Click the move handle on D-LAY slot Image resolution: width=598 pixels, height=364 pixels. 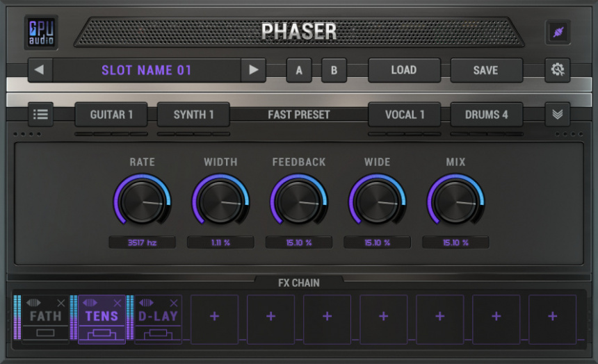pos(147,303)
